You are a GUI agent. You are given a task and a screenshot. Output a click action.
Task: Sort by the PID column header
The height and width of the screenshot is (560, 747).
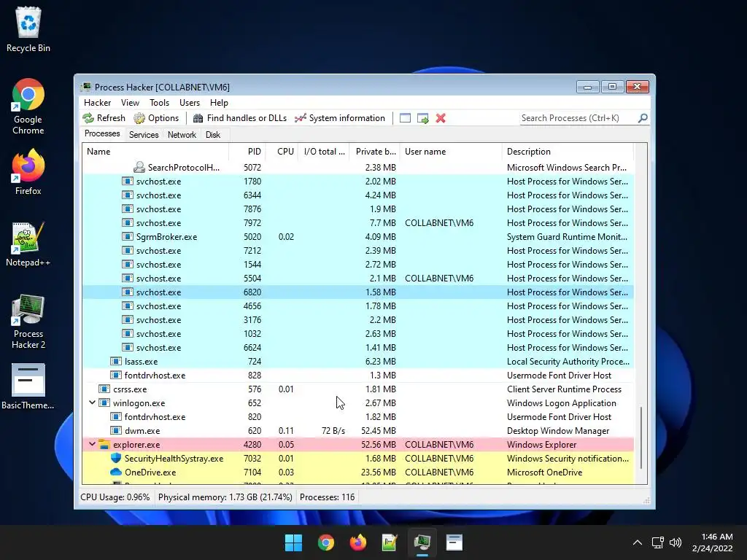pos(247,152)
